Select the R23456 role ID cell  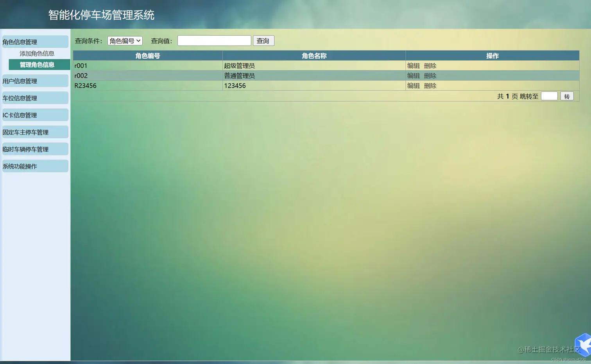click(x=148, y=86)
